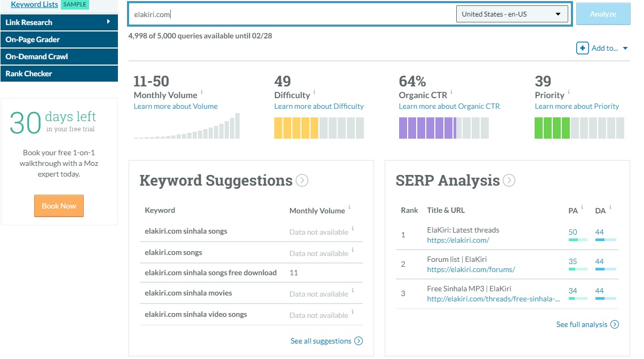644x359 pixels.
Task: Click the info icon beside Priority metric
Action: (x=569, y=92)
